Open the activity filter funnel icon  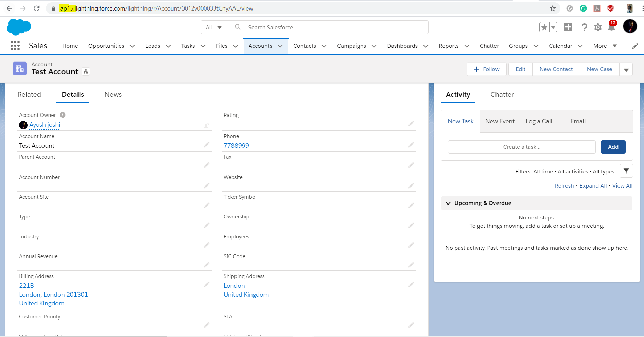(x=626, y=171)
